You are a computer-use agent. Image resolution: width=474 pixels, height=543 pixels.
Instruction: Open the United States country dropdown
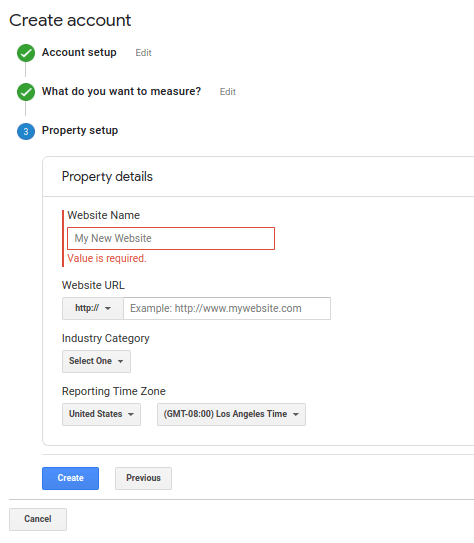click(x=101, y=414)
